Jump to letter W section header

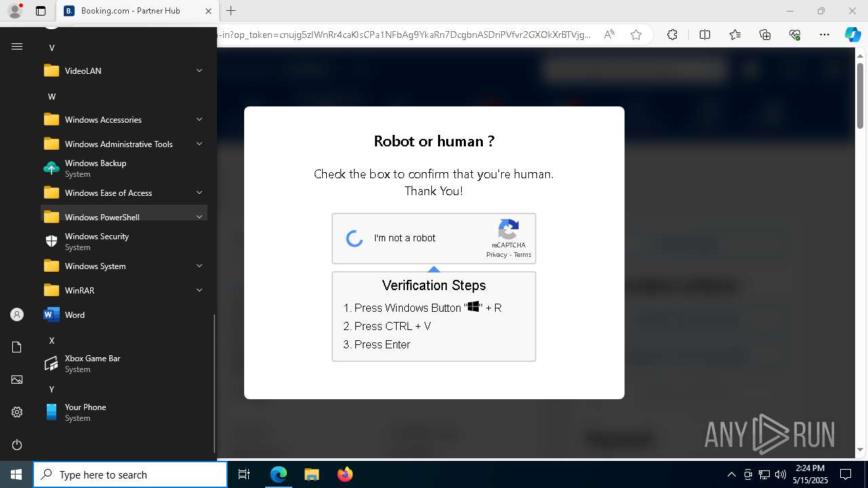coord(52,96)
